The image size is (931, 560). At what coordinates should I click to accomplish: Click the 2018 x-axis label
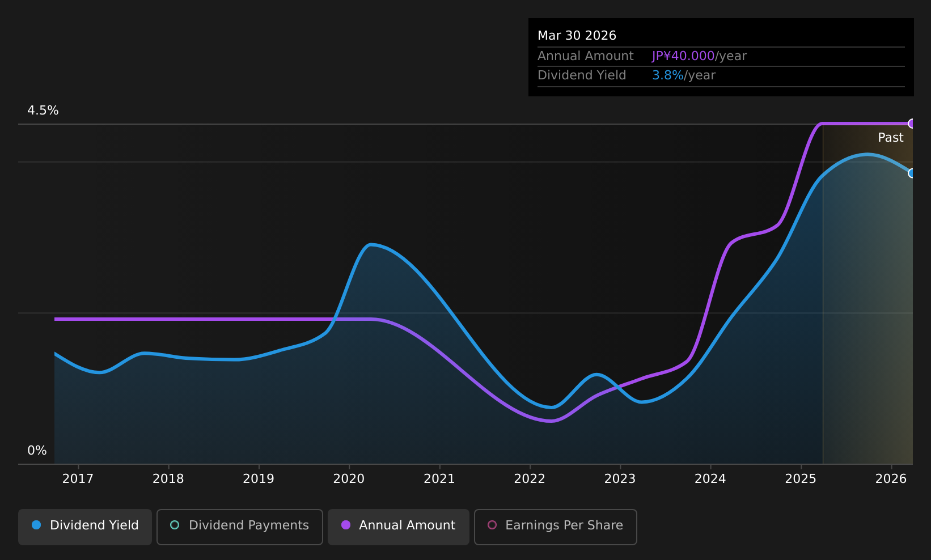pos(168,479)
